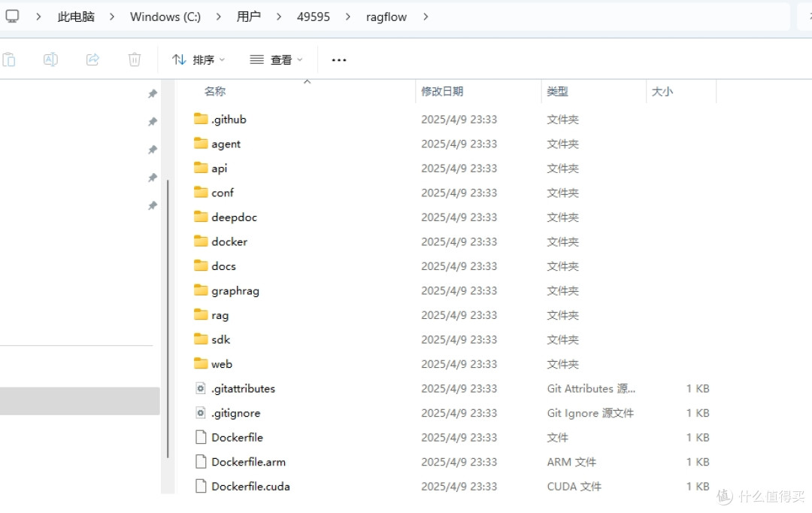This screenshot has width=812, height=513.
Task: Click the .gitignore file icon
Action: point(201,413)
